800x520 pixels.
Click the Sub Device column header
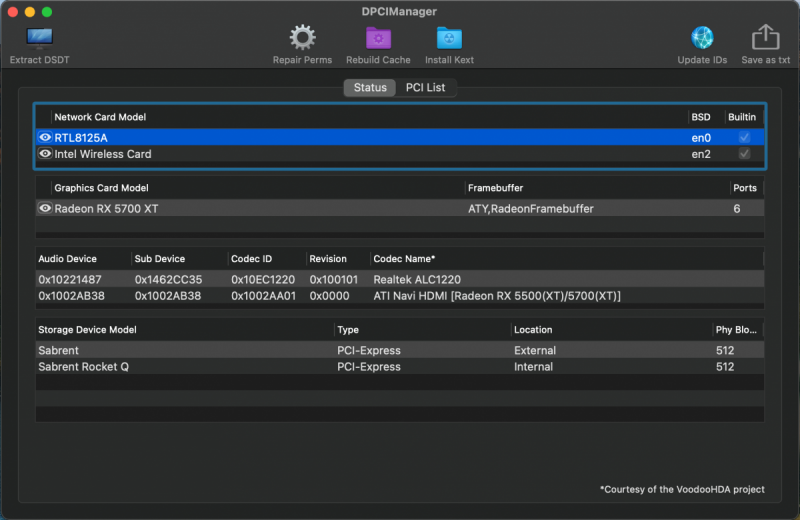coord(160,259)
